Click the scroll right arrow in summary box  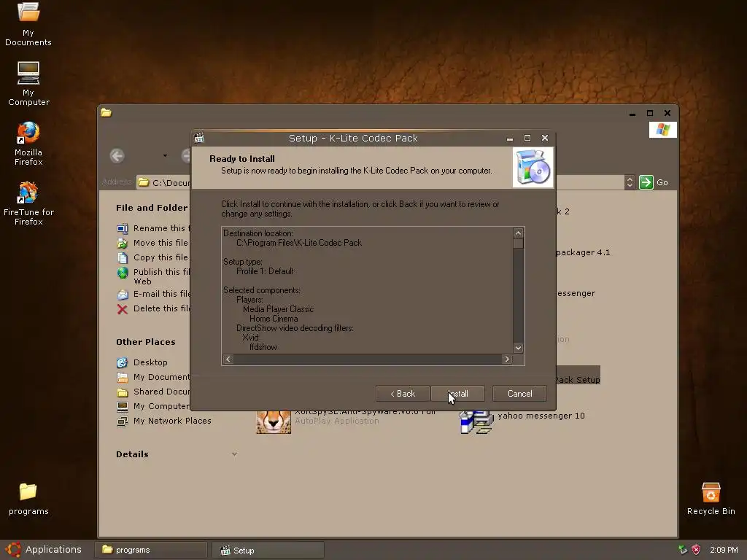pos(507,359)
